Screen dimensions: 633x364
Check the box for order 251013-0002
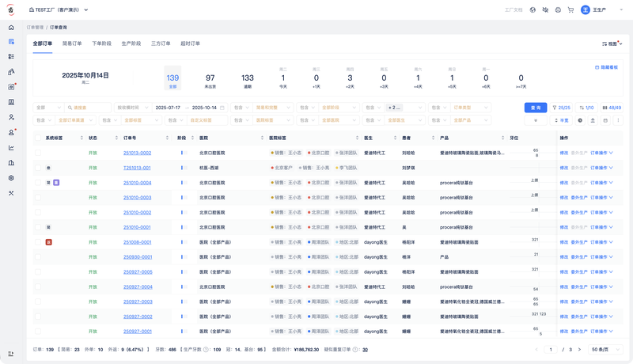pyautogui.click(x=38, y=153)
